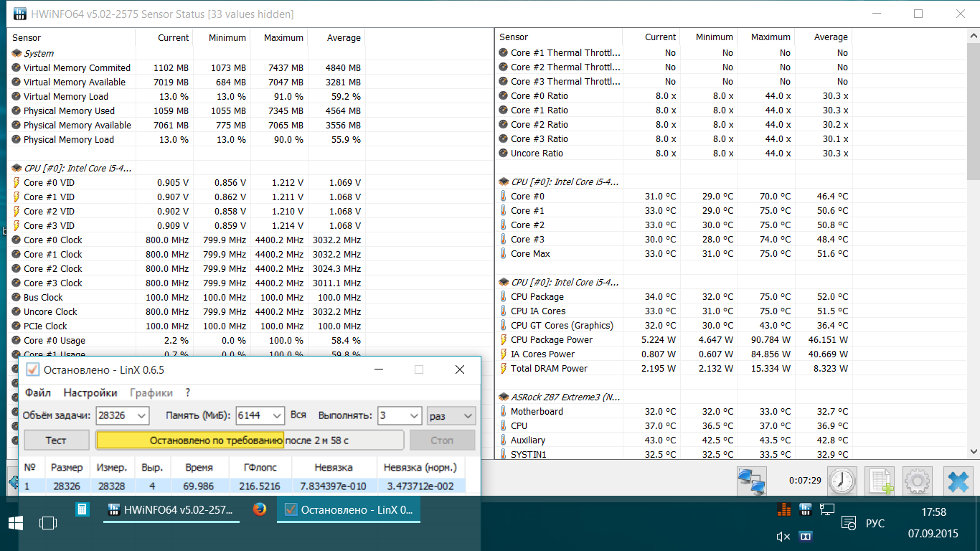Screen dimensions: 980x551
Task: Click the right sensor pane scroll down arrow
Action: pyautogui.click(x=974, y=451)
